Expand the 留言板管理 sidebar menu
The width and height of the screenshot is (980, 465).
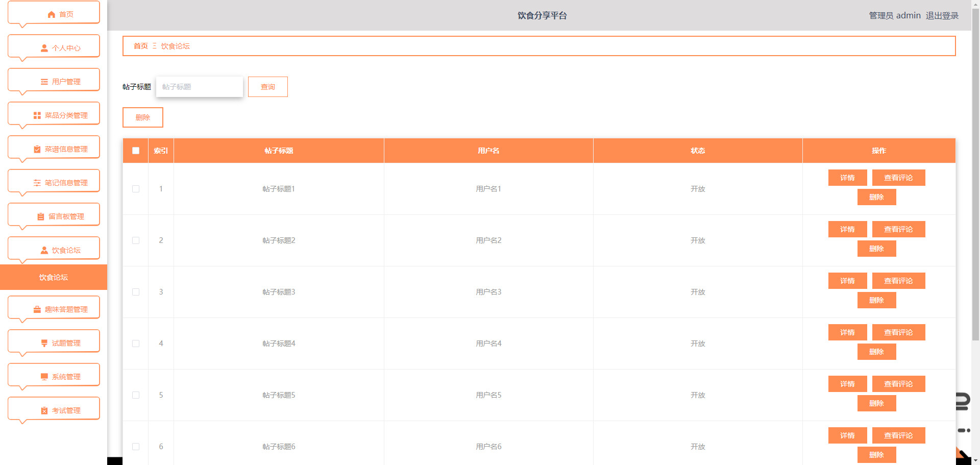point(54,216)
